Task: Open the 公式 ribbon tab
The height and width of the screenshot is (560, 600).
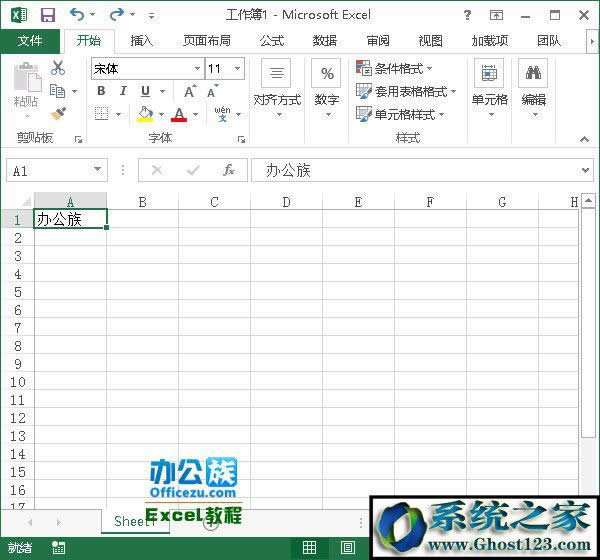Action: (x=271, y=41)
